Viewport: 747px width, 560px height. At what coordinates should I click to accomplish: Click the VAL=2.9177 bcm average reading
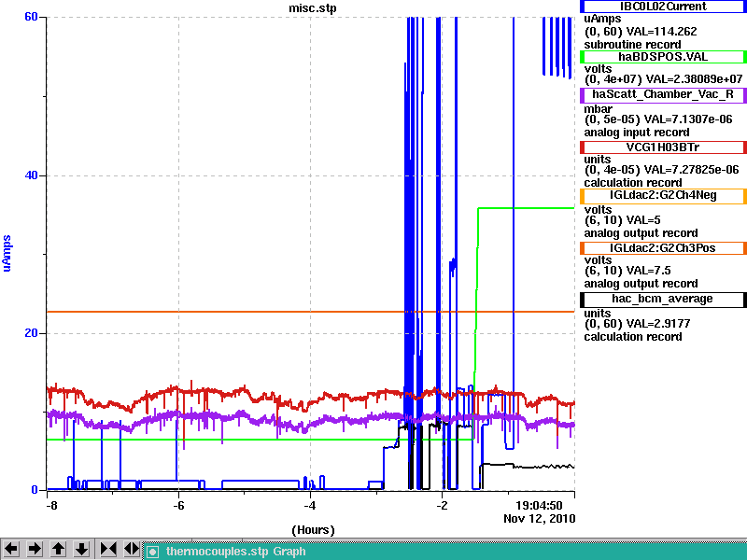tap(658, 324)
